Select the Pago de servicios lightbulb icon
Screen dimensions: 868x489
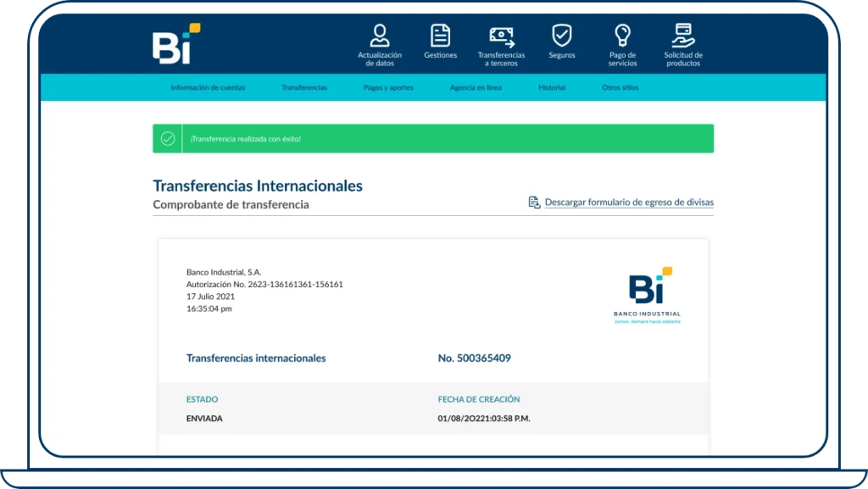click(623, 34)
